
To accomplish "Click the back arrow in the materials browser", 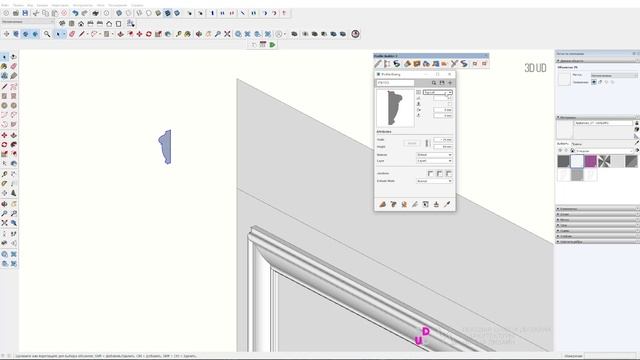I will point(560,151).
